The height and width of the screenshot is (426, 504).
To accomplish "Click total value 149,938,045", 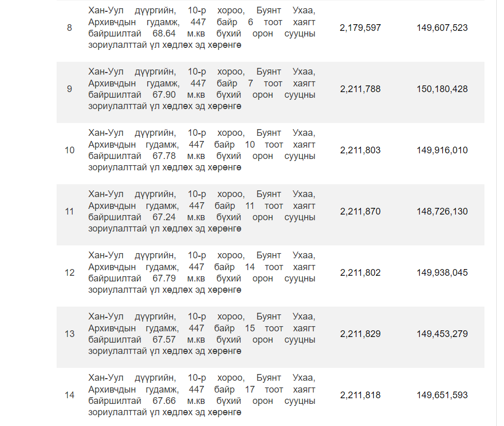I will 442,273.
